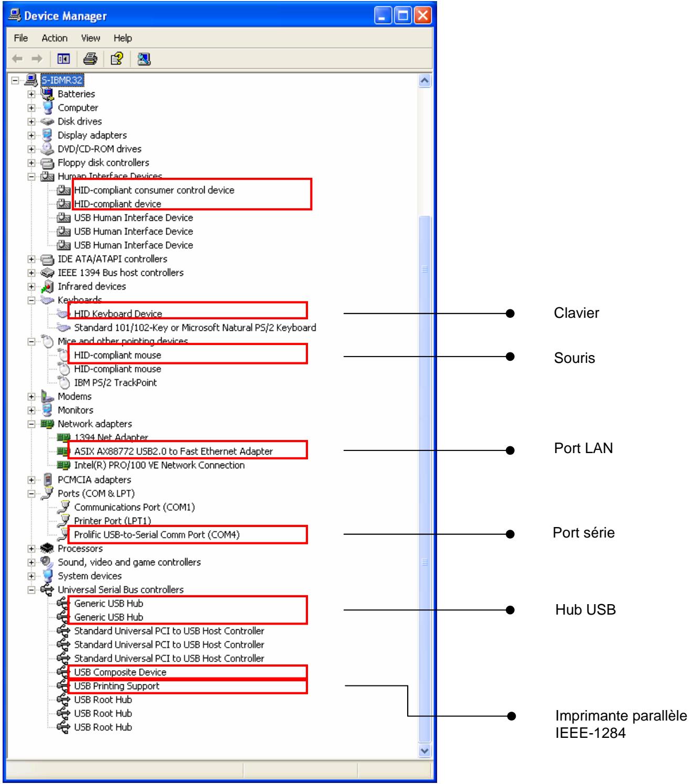Select USB Printing Support entry

[x=116, y=685]
